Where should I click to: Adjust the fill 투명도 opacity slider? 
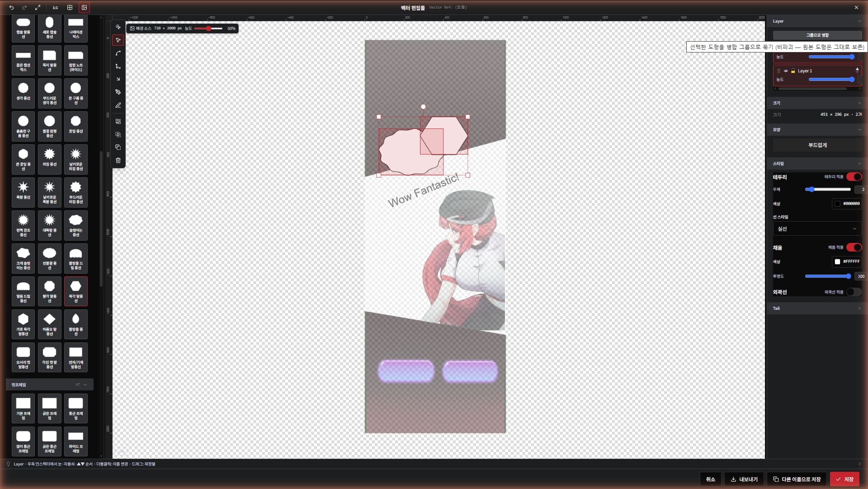828,276
